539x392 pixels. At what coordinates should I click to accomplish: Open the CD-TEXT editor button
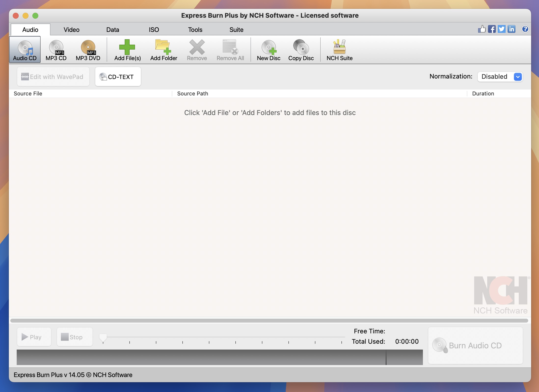point(118,77)
